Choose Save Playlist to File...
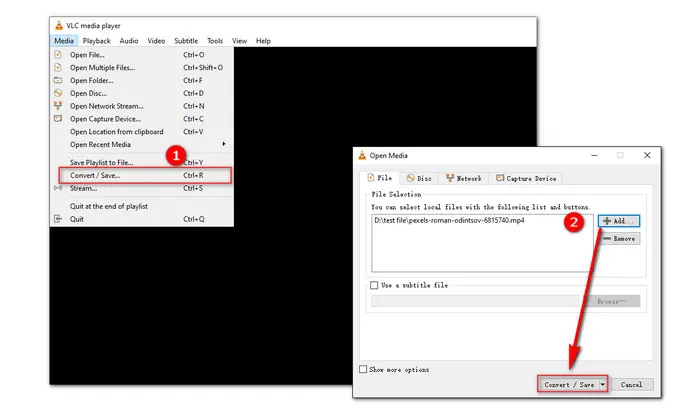The height and width of the screenshot is (407, 700). [x=142, y=162]
